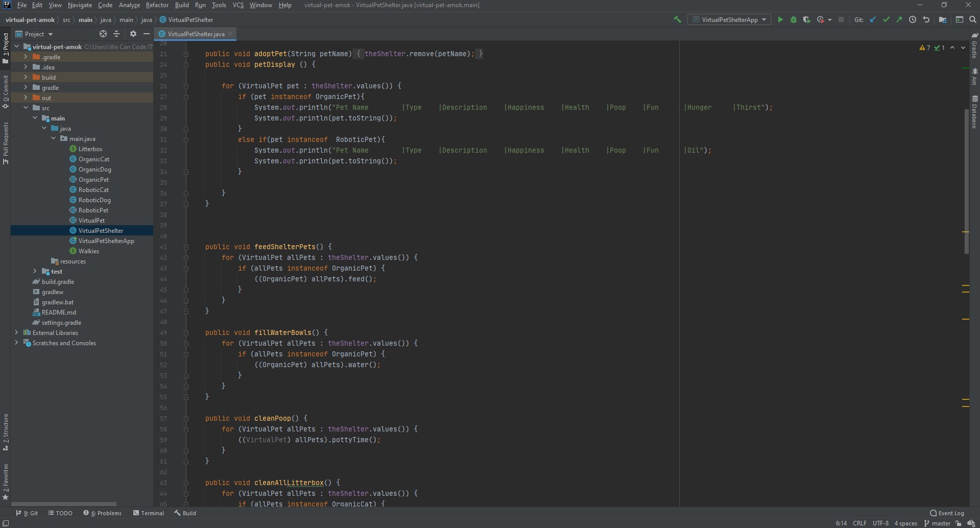Image resolution: width=980 pixels, height=528 pixels.
Task: Update project with blue Git arrow
Action: pos(873,19)
